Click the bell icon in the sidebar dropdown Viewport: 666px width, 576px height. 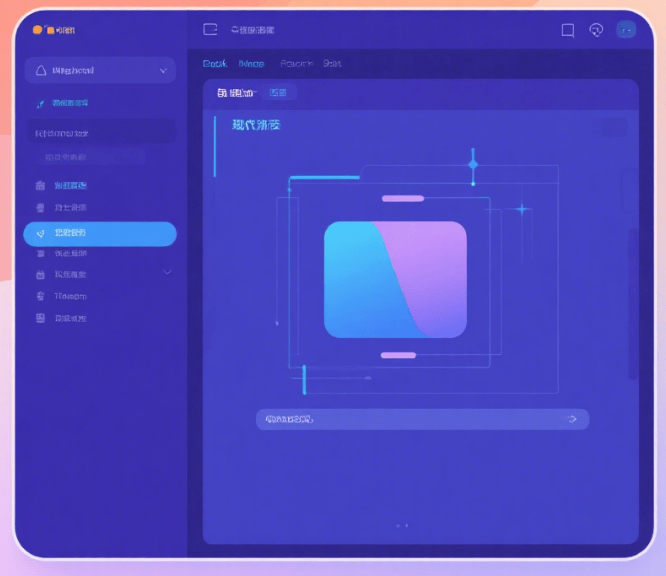tap(41, 71)
